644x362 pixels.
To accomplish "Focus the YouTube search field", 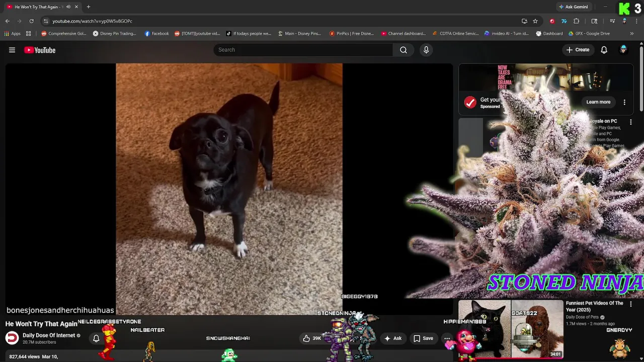I will coord(303,50).
